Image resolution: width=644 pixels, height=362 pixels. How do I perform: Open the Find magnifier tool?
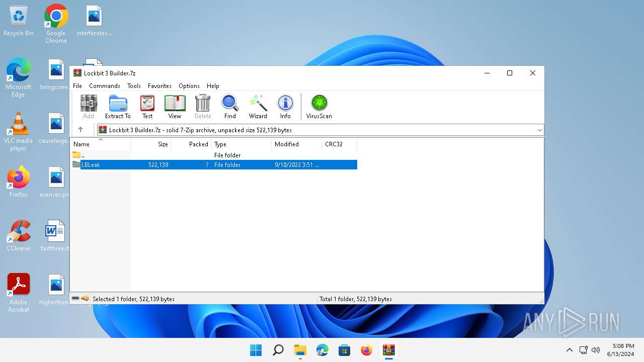pos(230,107)
